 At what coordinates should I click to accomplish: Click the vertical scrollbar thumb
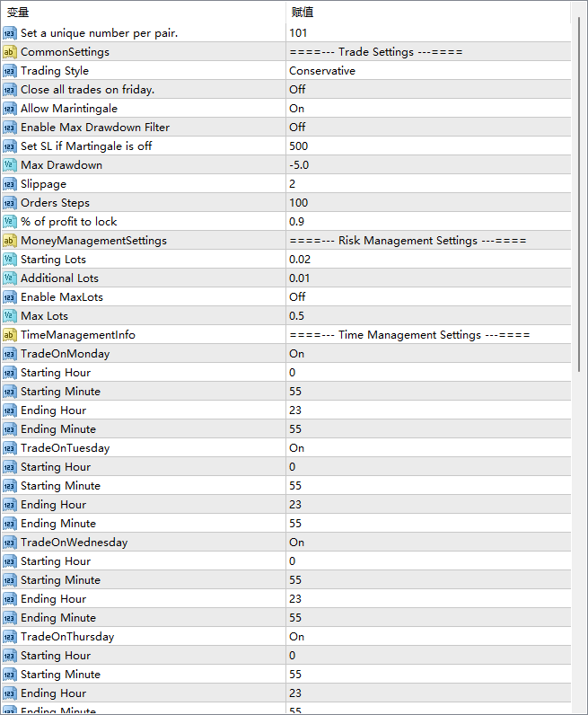click(579, 195)
